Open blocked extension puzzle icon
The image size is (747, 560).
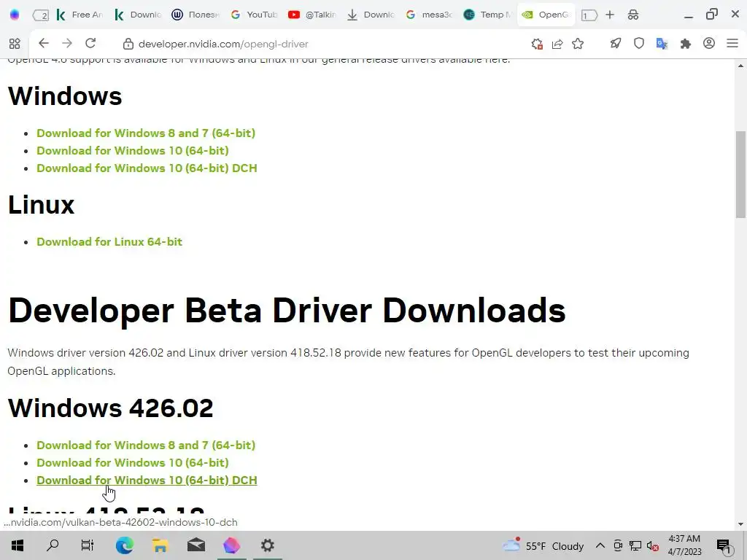tap(537, 44)
